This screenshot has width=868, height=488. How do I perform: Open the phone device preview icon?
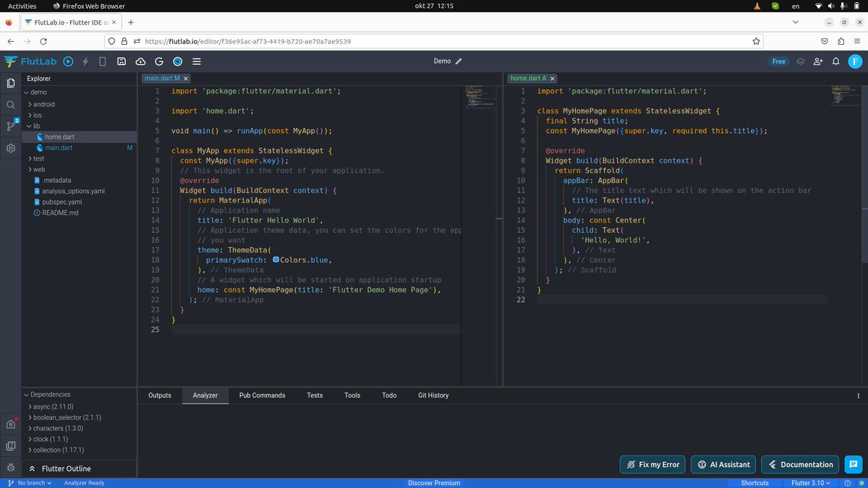[103, 61]
